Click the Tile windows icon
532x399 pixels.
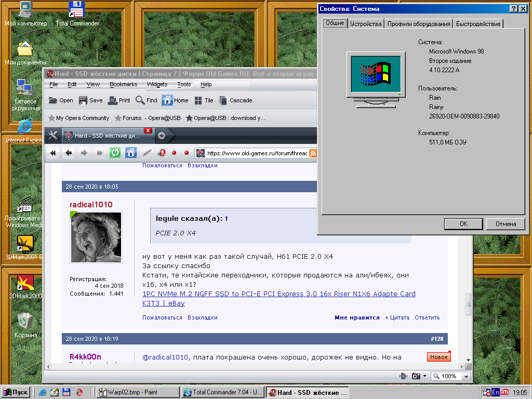(199, 100)
